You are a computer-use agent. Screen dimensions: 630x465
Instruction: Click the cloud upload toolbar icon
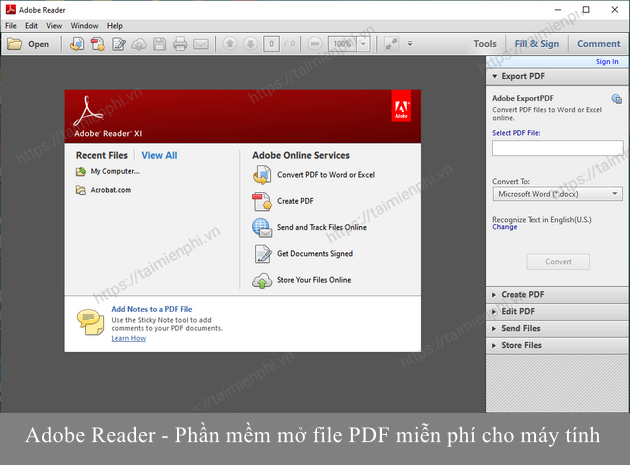139,44
